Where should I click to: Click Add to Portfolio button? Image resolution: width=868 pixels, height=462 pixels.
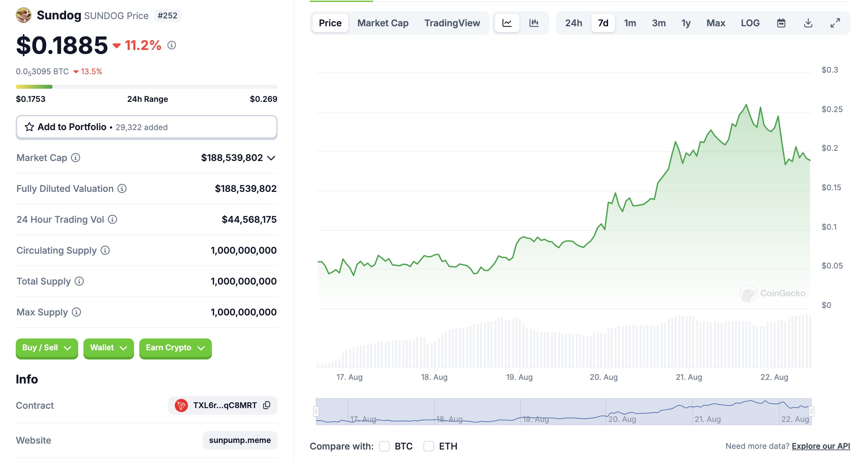coord(147,127)
